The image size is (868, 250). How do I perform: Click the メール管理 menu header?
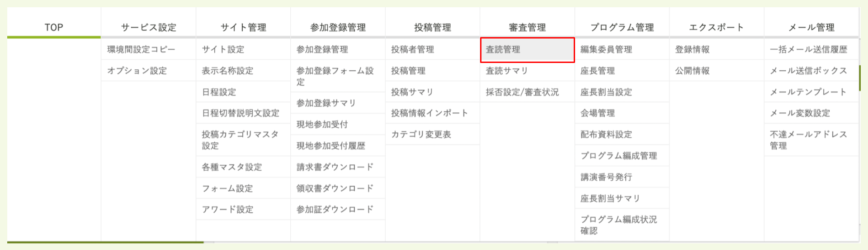coord(811,27)
